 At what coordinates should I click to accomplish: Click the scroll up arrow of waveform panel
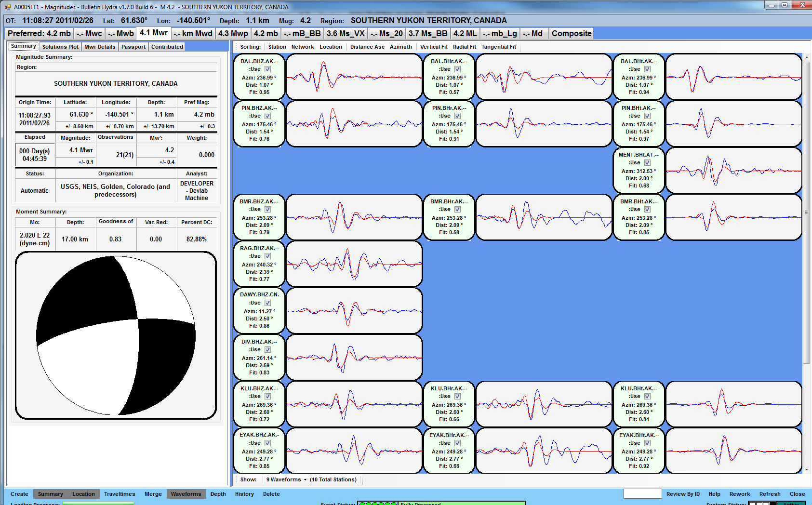tap(807, 57)
